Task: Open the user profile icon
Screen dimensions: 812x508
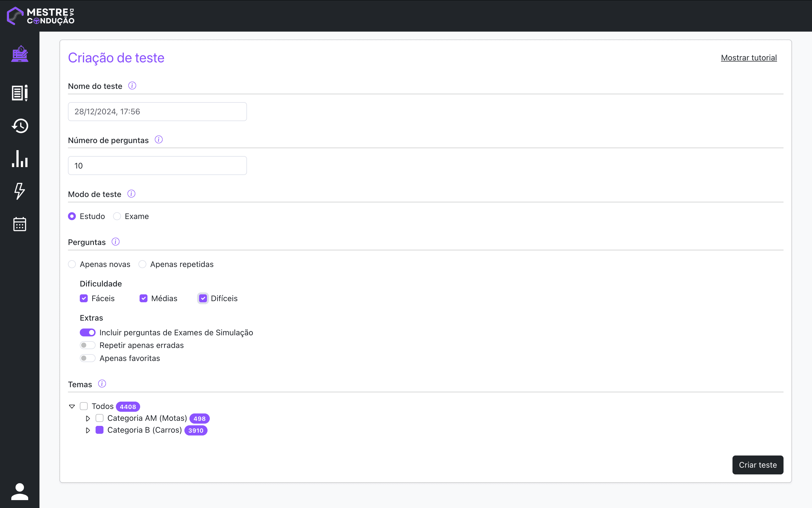Action: point(20,492)
